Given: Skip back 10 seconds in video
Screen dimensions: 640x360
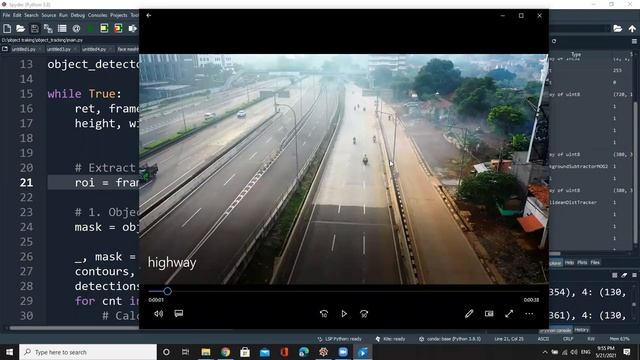Looking at the screenshot, I should tap(324, 313).
